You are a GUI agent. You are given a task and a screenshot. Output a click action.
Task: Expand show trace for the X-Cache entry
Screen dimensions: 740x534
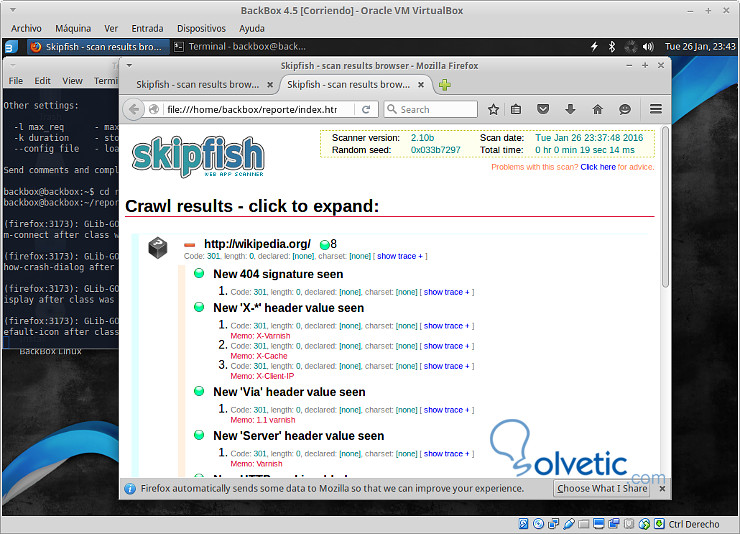446,346
